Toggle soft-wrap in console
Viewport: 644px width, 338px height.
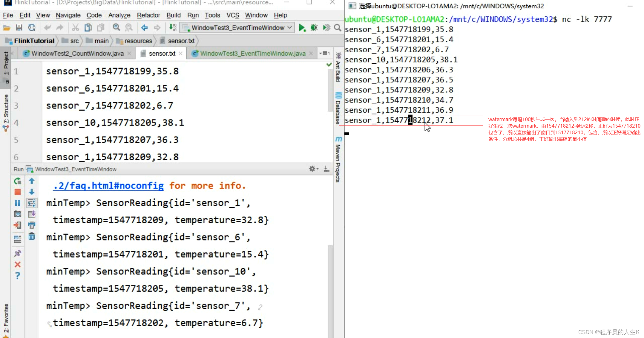[x=32, y=203]
